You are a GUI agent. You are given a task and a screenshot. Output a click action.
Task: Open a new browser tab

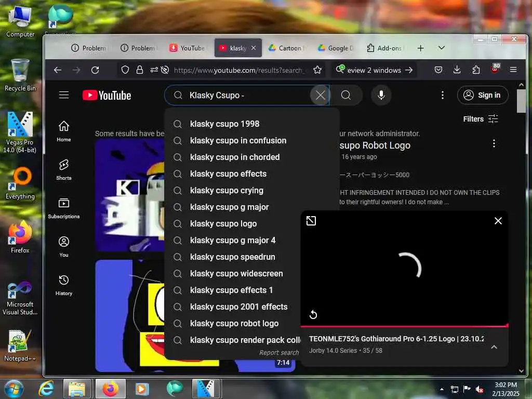tap(420, 48)
